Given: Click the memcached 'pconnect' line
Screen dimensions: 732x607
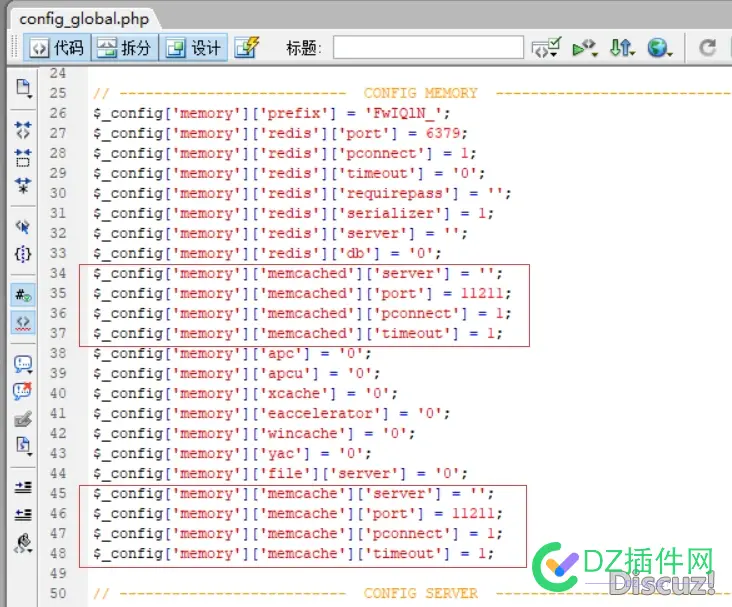Looking at the screenshot, I should click(302, 314).
